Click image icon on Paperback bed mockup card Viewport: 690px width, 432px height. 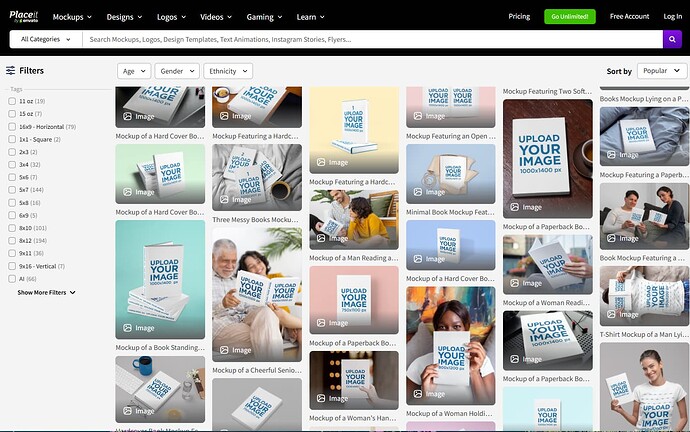click(x=611, y=154)
